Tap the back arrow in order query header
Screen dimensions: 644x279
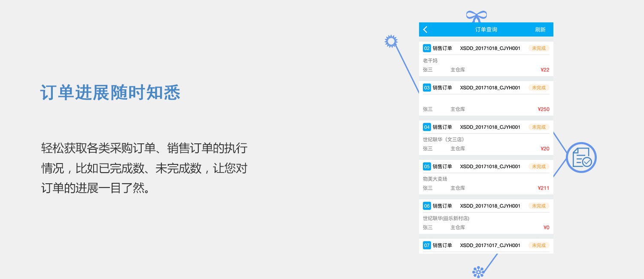click(x=425, y=30)
